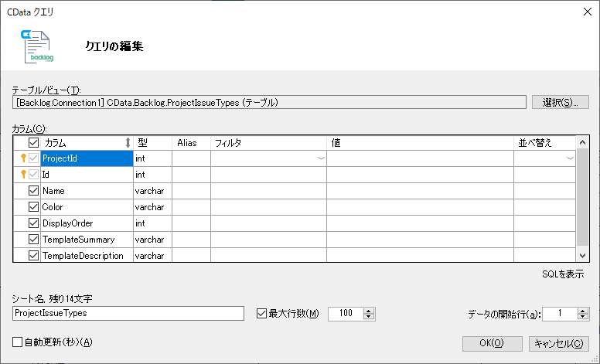
Task: Click the SQLを表示 link
Action: (563, 274)
